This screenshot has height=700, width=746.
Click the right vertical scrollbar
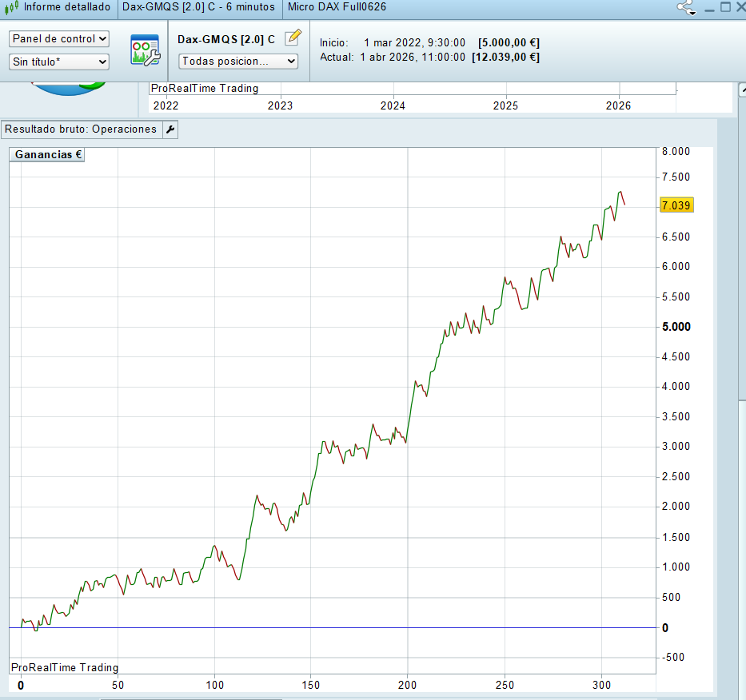[731, 400]
